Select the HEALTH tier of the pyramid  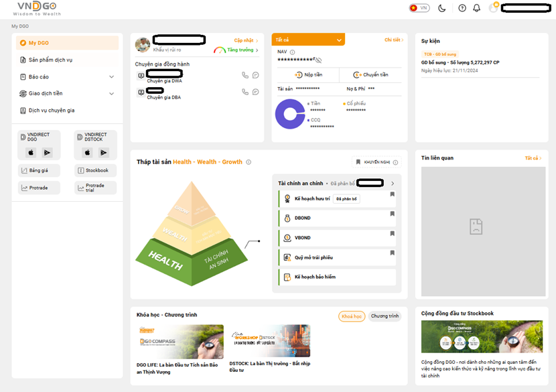click(x=192, y=261)
